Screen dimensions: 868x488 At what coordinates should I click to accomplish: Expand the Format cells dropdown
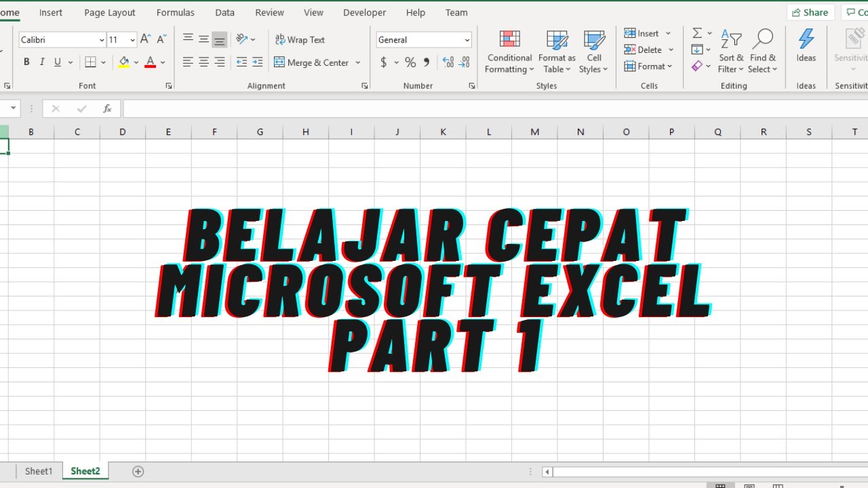click(x=648, y=66)
